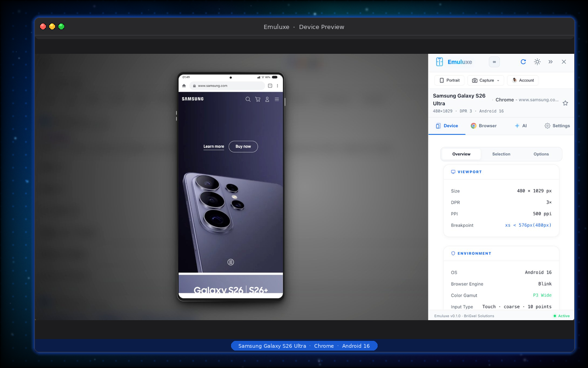Pause the hero banner carousel
Viewport: 588px width, 368px height.
point(231,262)
